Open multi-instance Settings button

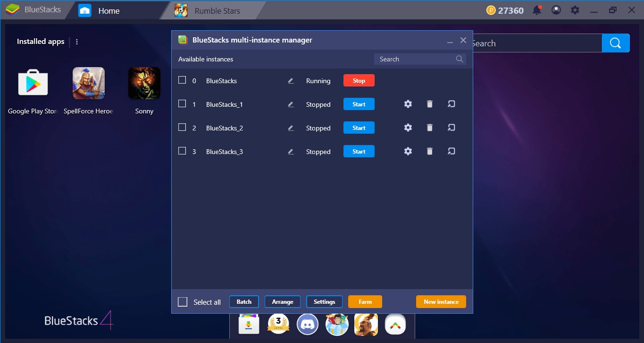pyautogui.click(x=325, y=302)
